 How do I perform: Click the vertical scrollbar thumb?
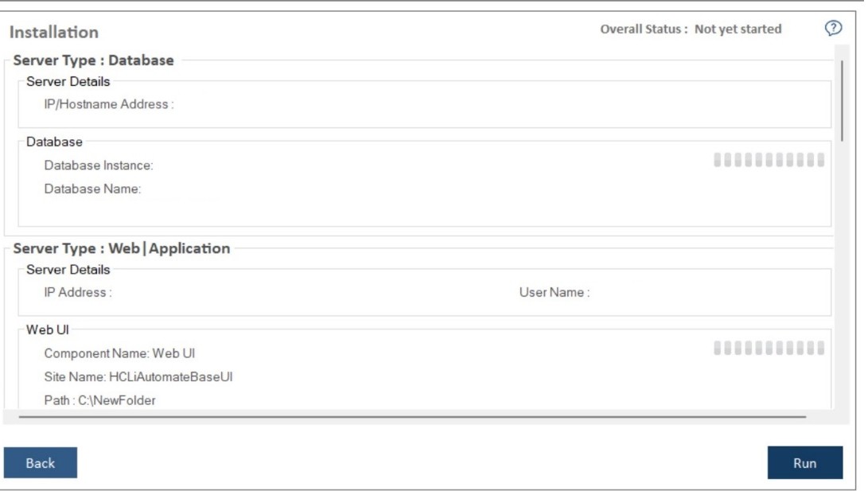pyautogui.click(x=842, y=99)
